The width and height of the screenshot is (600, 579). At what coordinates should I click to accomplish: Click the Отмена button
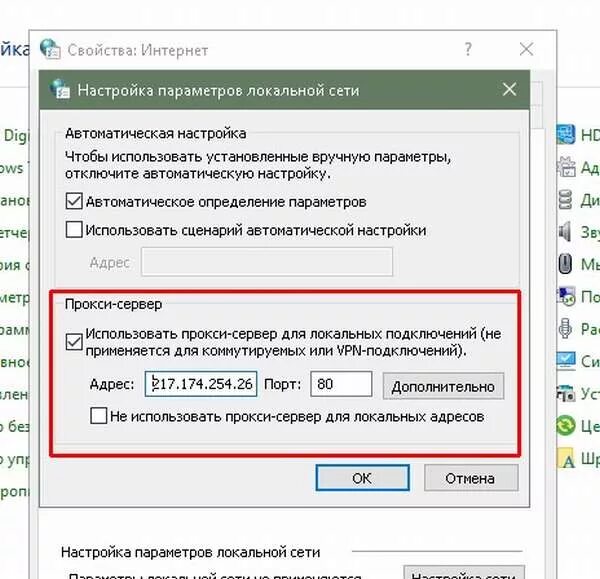pyautogui.click(x=471, y=478)
